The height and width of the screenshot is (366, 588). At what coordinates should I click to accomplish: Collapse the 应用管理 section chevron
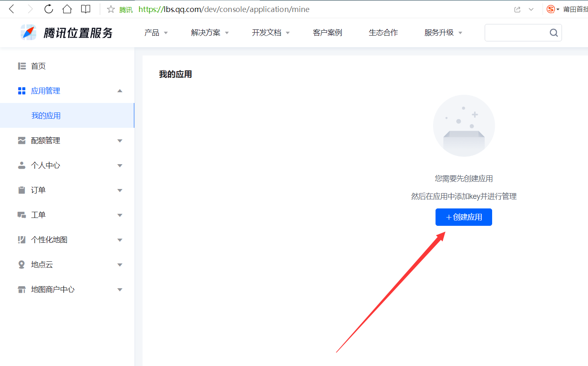pyautogui.click(x=120, y=91)
